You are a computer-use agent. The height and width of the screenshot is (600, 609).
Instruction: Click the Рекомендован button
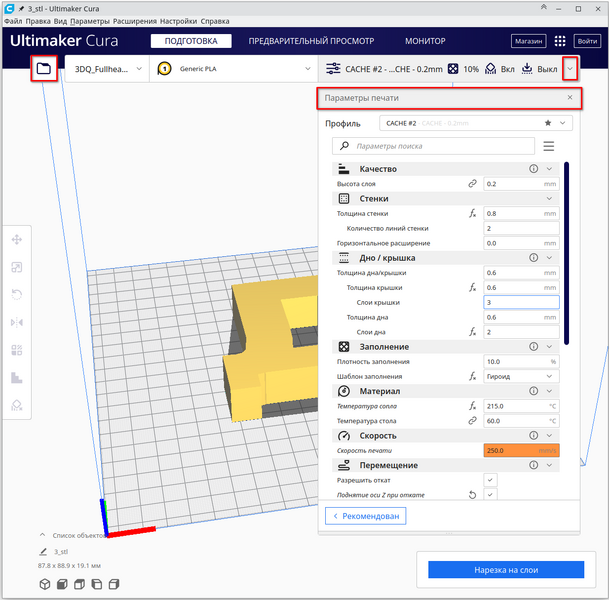368,516
